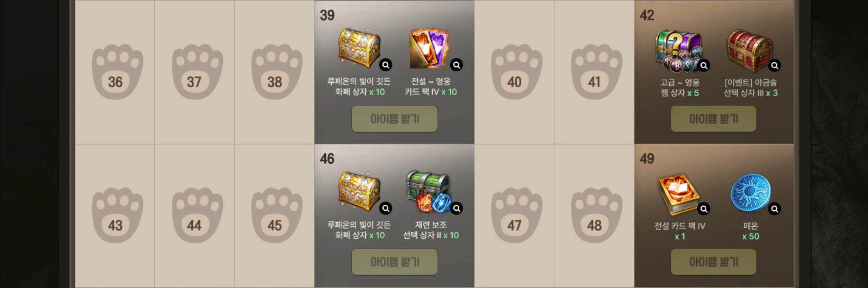Screen dimensions: 868x288
Task: Click the green honing support chest on day 46
Action: [x=429, y=192]
